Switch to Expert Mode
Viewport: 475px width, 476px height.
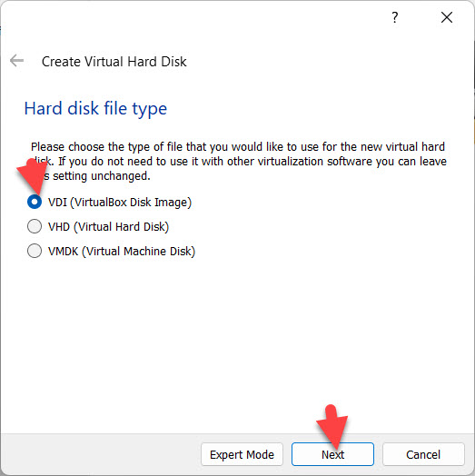(242, 454)
